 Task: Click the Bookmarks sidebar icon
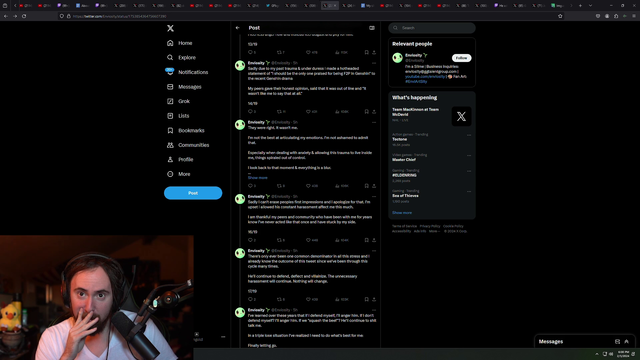click(170, 131)
